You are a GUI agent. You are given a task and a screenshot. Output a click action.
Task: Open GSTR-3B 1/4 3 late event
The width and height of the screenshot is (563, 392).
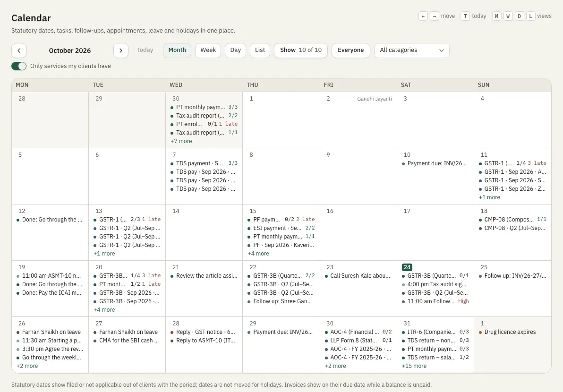pos(127,276)
